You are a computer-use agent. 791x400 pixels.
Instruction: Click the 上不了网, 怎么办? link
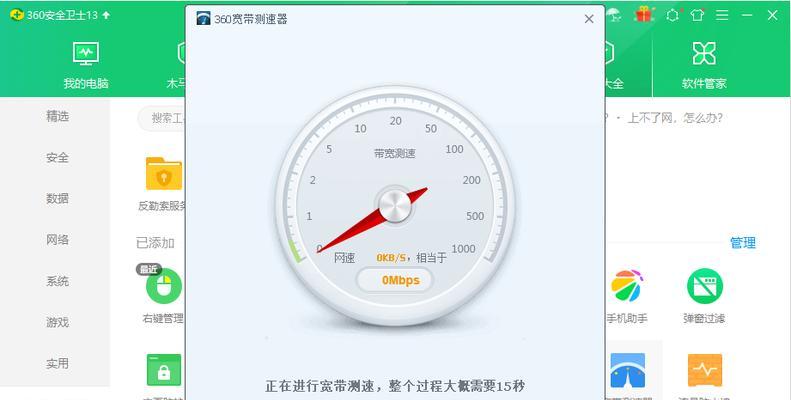[x=675, y=118]
